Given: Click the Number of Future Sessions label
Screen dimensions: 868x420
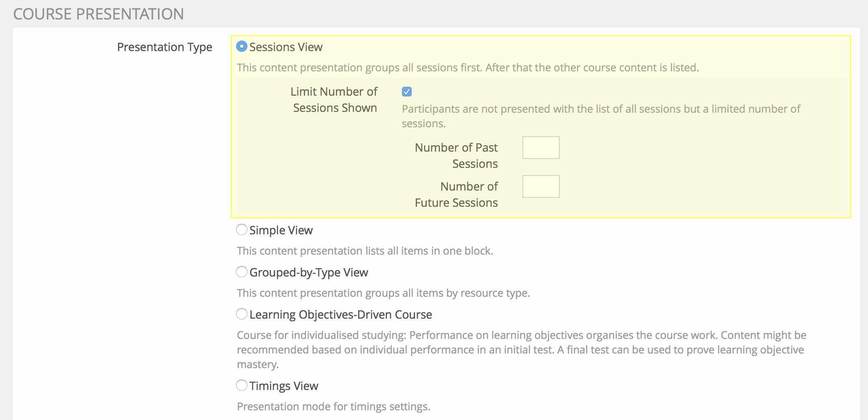Looking at the screenshot, I should [456, 195].
